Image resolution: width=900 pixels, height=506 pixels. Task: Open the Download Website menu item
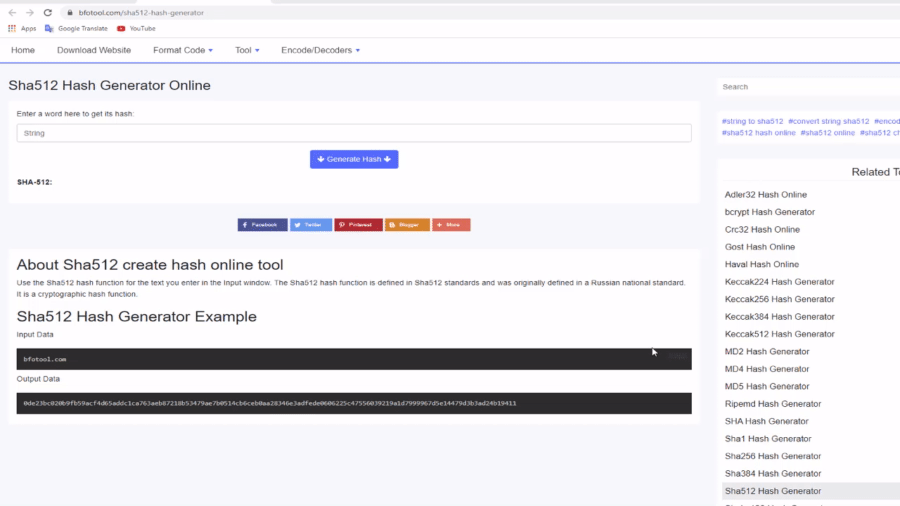pos(94,50)
